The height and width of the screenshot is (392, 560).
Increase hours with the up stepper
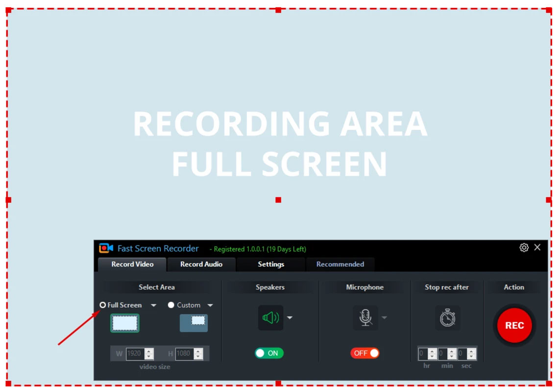pyautogui.click(x=432, y=351)
